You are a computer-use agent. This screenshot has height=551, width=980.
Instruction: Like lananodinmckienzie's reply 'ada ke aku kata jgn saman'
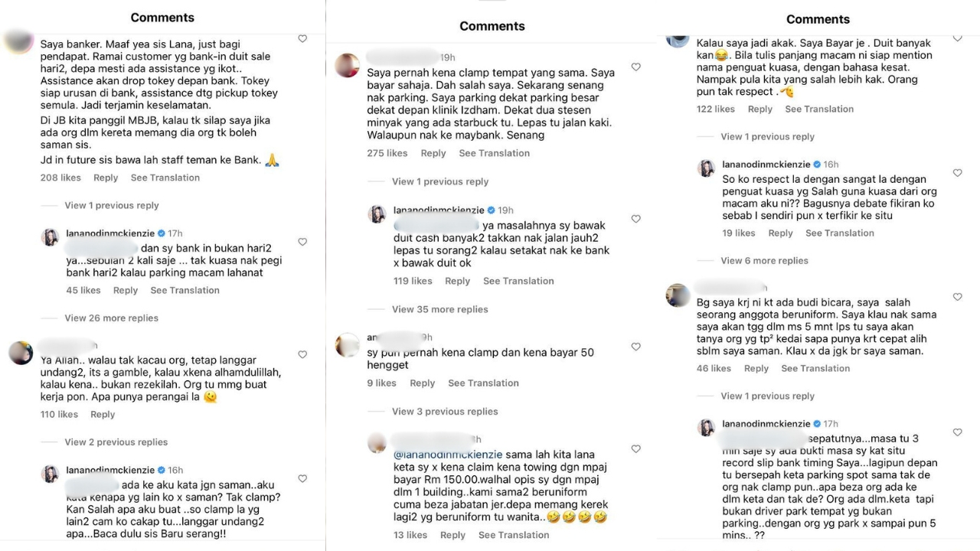click(x=302, y=479)
